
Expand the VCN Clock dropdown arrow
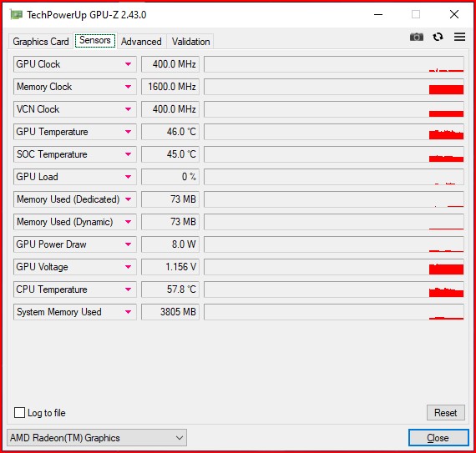[128, 109]
